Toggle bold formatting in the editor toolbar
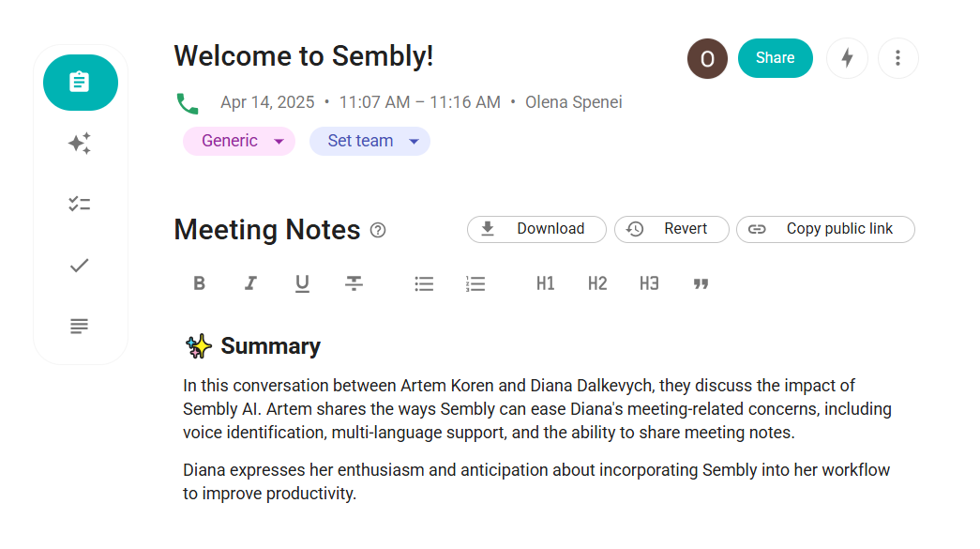The height and width of the screenshot is (549, 980). click(199, 283)
